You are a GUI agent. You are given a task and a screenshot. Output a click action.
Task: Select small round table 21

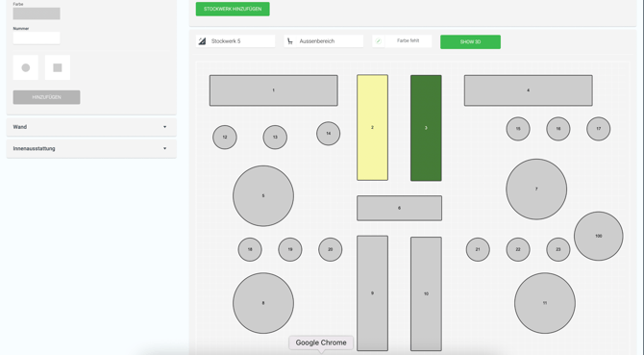[x=478, y=249]
